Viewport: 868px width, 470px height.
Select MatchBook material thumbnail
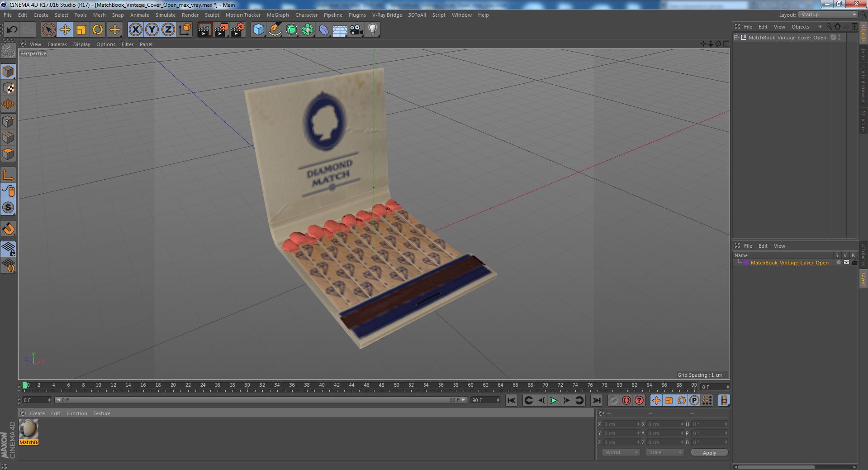point(29,429)
